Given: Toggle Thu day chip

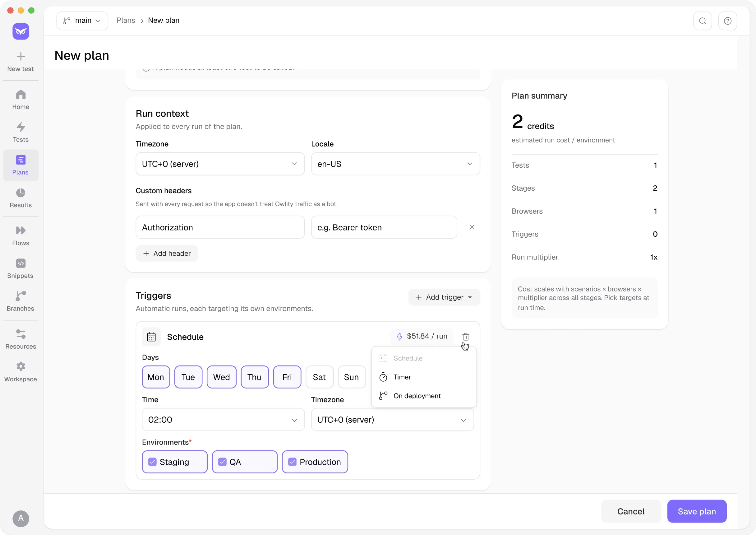Looking at the screenshot, I should pyautogui.click(x=255, y=377).
